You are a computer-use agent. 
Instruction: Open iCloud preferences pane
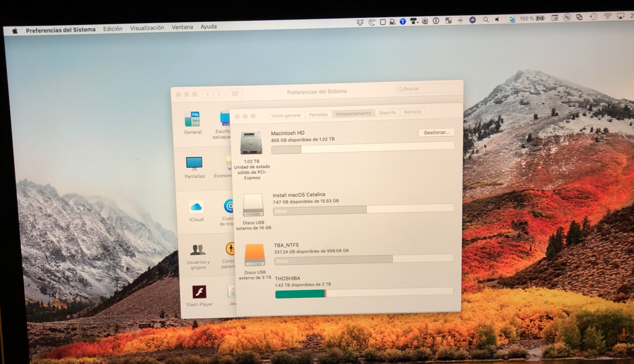(x=196, y=211)
